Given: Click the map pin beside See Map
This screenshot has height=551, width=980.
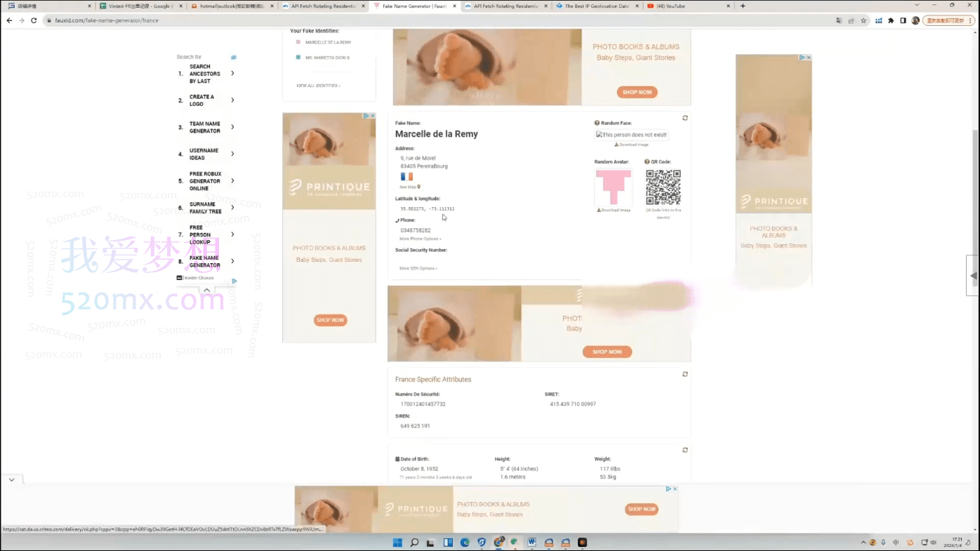Looking at the screenshot, I should click(419, 187).
